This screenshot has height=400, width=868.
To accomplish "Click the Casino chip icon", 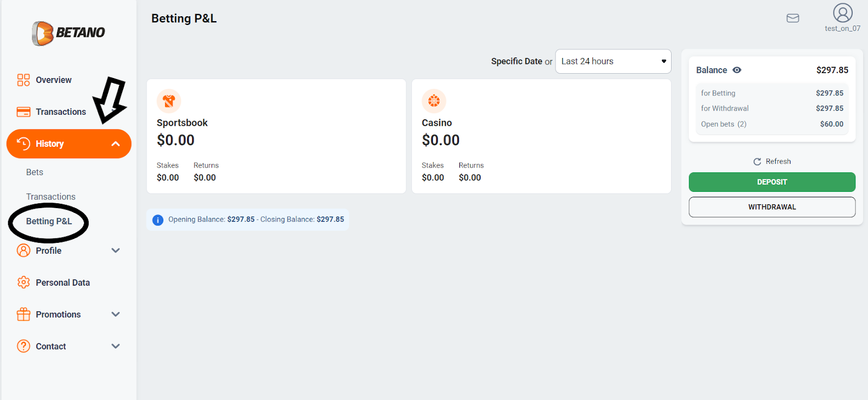I will [434, 101].
